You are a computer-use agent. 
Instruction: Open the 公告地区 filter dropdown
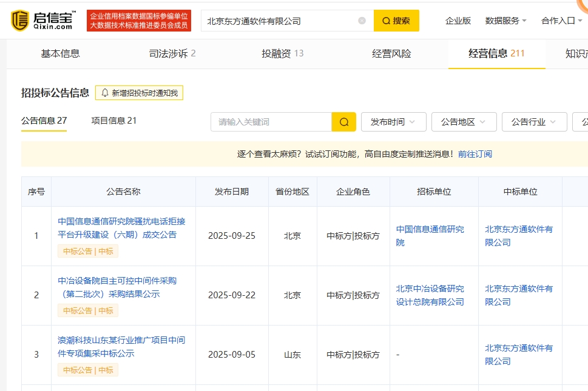point(464,122)
